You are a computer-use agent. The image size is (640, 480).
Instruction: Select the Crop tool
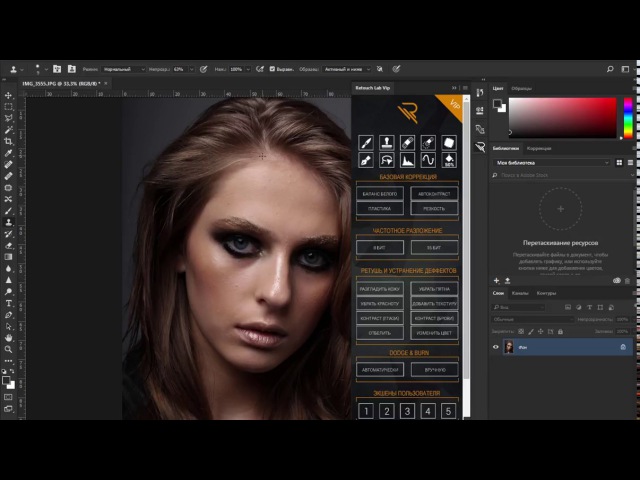[x=8, y=141]
